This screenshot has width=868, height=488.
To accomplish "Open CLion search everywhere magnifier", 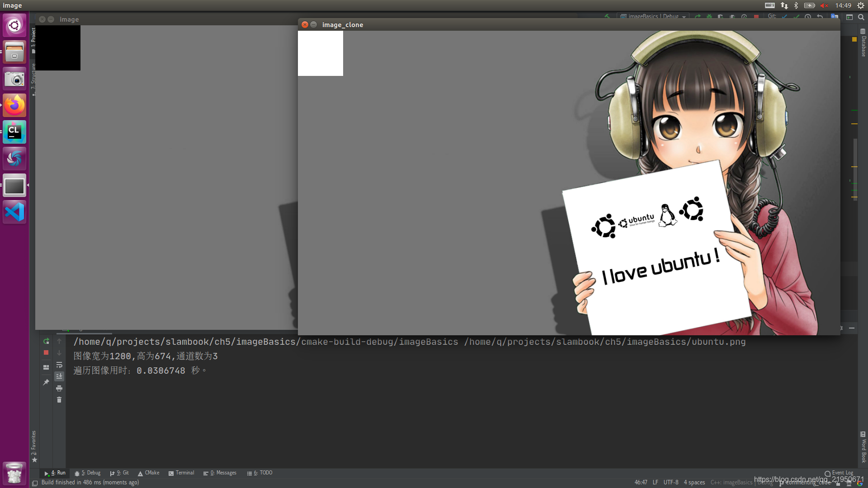I will pos(861,17).
